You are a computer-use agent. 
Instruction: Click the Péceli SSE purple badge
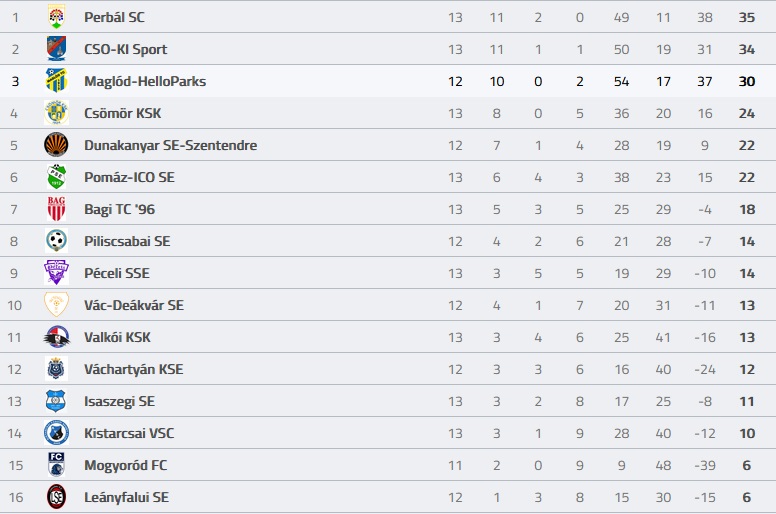point(56,273)
